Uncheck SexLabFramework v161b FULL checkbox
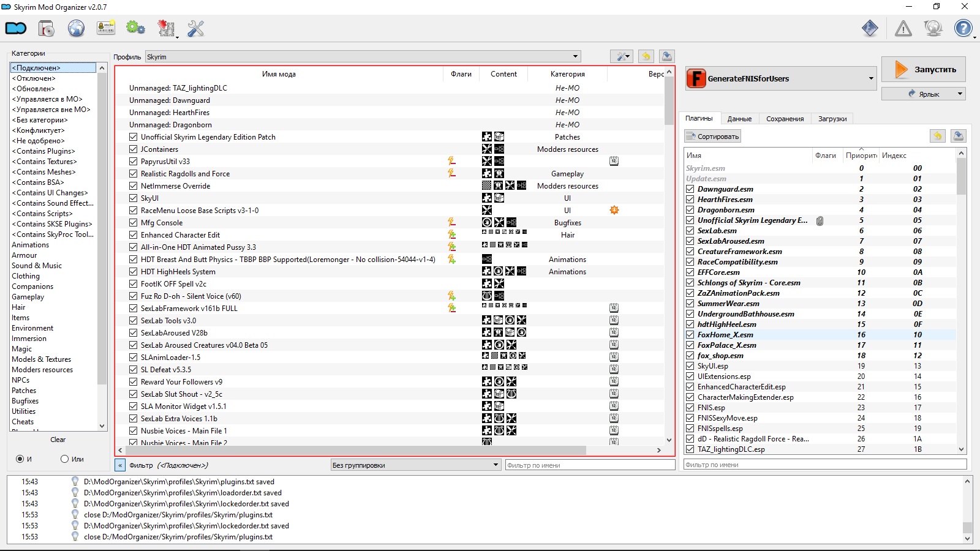 coord(133,308)
